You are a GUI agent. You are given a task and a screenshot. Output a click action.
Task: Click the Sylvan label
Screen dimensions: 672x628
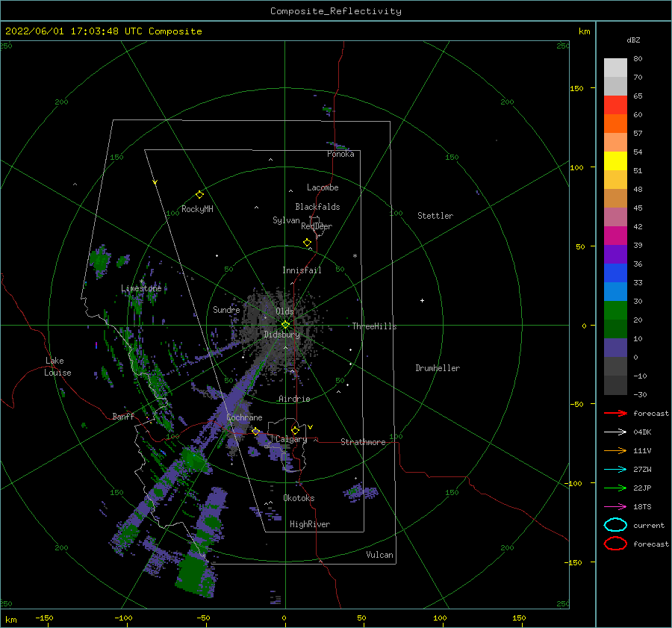[x=286, y=220]
